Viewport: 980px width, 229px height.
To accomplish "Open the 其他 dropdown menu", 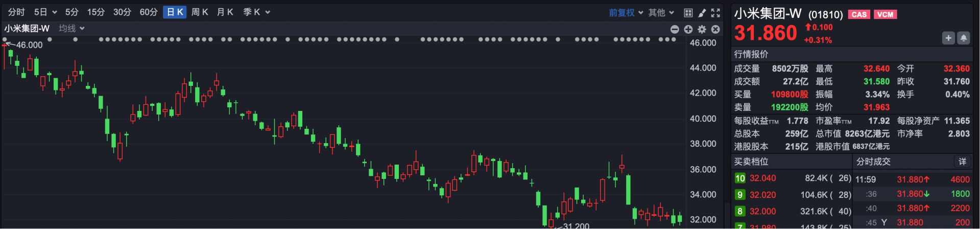I will pos(661,12).
